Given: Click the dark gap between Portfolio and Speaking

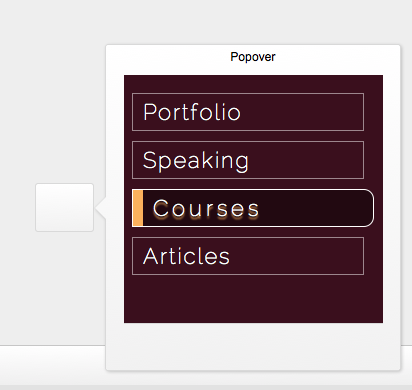Looking at the screenshot, I should tap(248, 136).
